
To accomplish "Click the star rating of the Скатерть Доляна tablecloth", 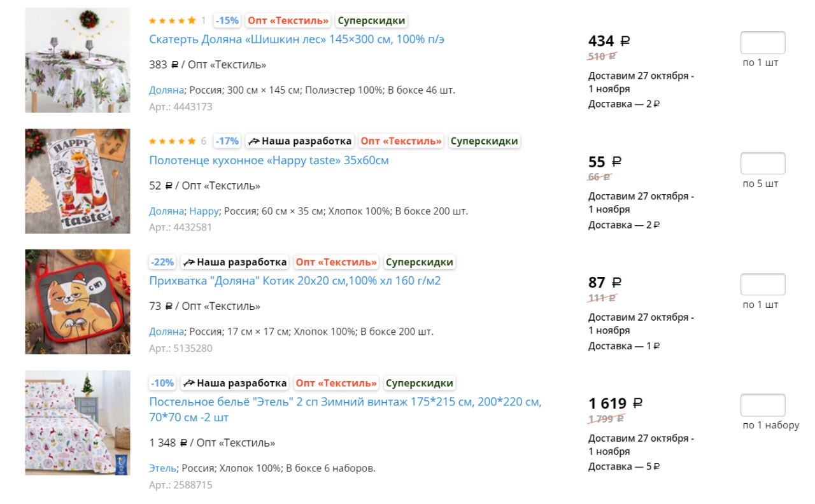I will point(173,20).
